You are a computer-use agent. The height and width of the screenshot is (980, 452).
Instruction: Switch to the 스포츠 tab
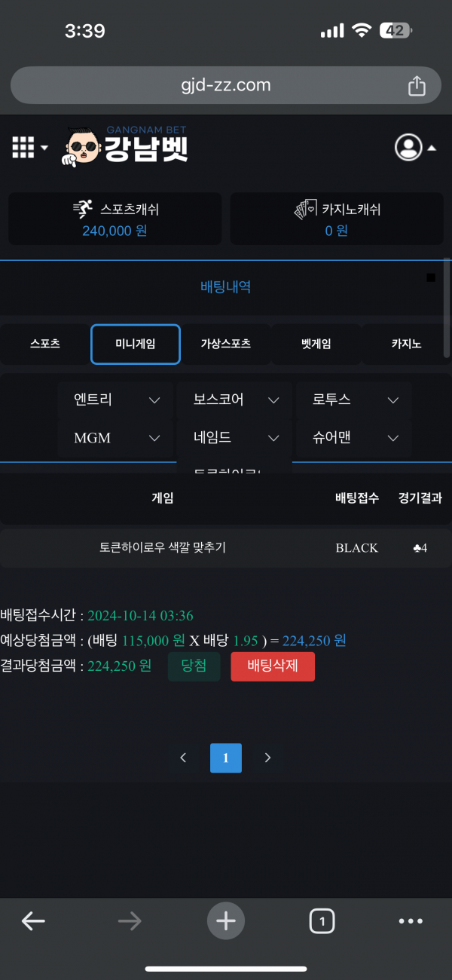tap(45, 344)
